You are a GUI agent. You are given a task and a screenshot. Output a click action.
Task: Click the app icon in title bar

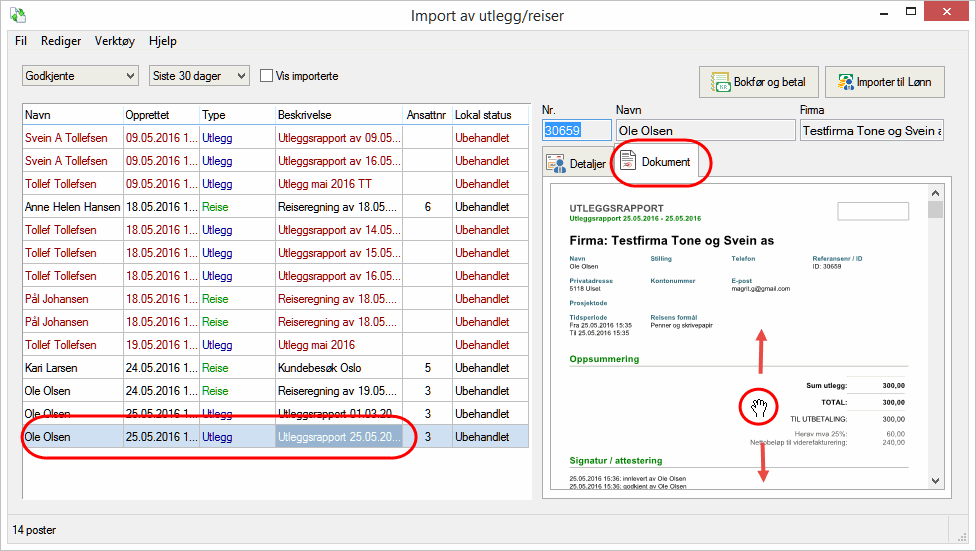coord(17,15)
